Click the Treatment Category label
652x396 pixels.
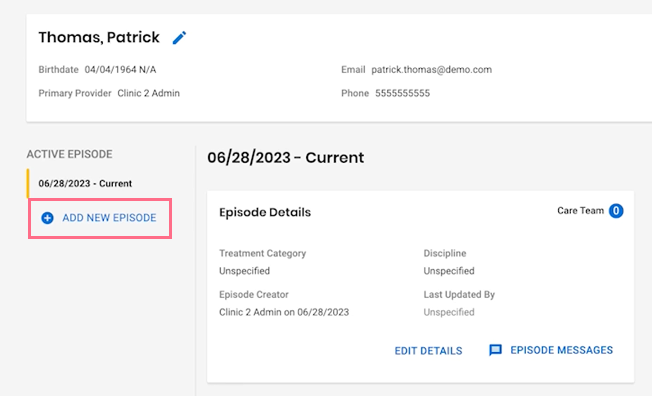(x=262, y=253)
